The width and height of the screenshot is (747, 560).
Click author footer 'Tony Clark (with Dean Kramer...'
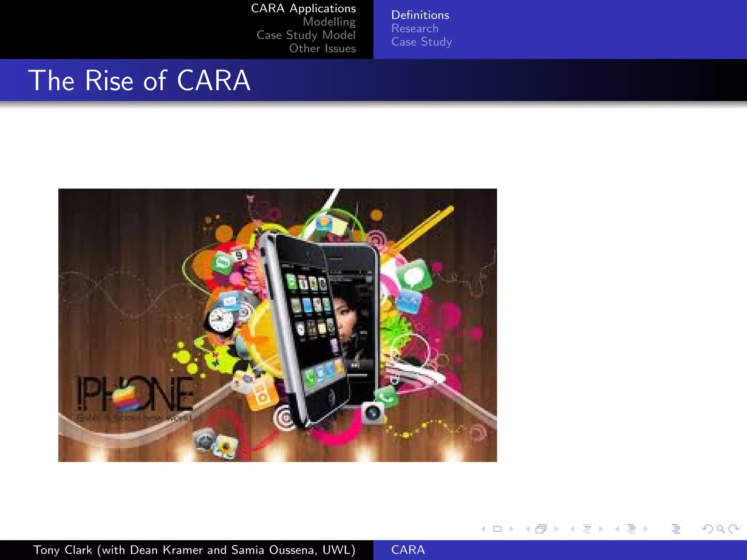point(194,550)
